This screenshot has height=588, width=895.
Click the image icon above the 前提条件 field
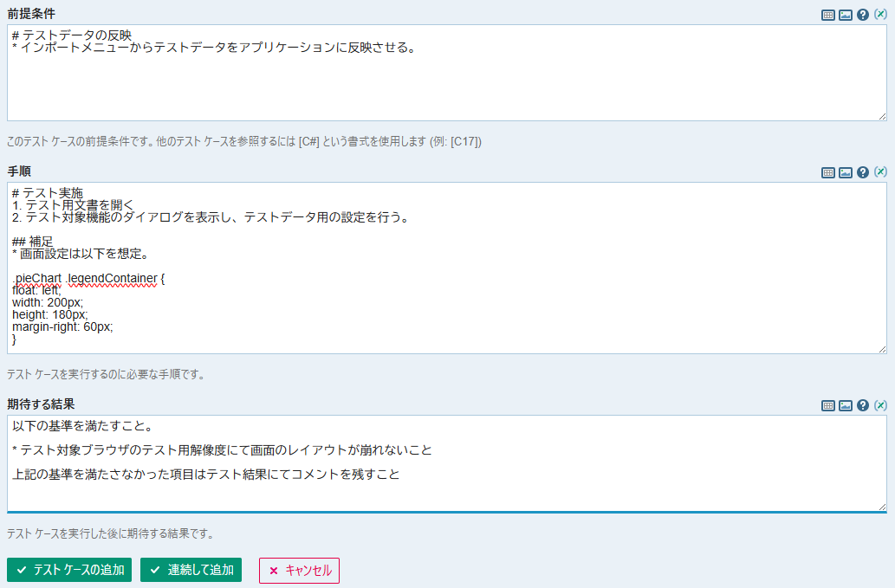[x=846, y=15]
